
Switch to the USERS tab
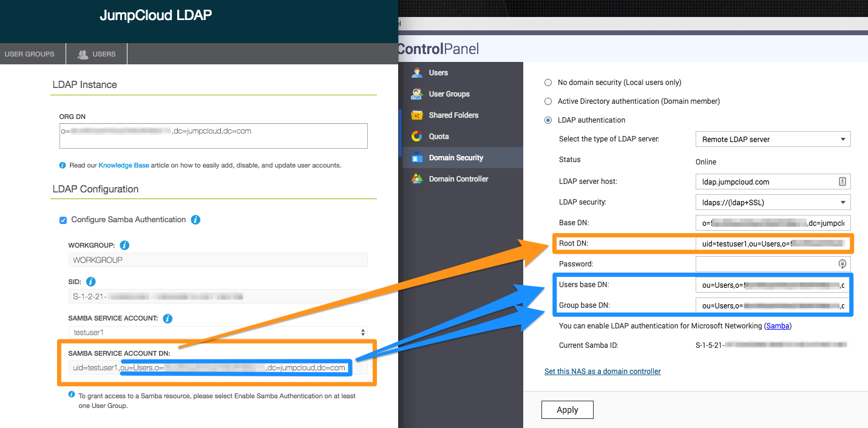tap(97, 54)
